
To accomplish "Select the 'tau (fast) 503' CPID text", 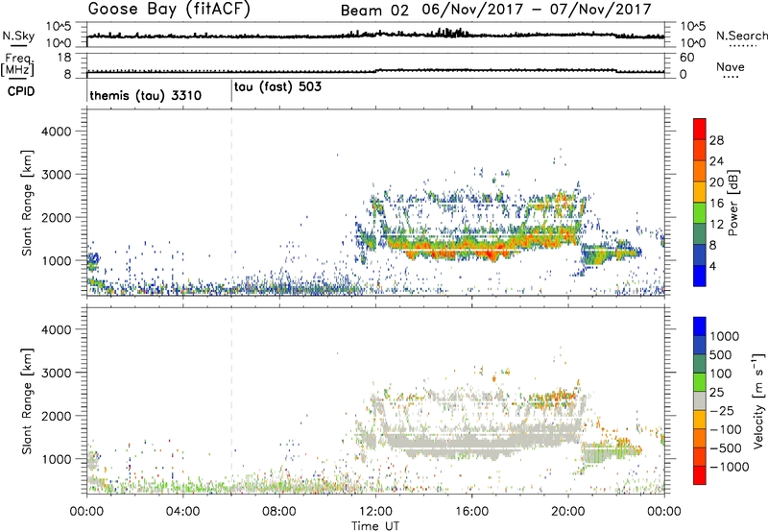I will pyautogui.click(x=277, y=87).
